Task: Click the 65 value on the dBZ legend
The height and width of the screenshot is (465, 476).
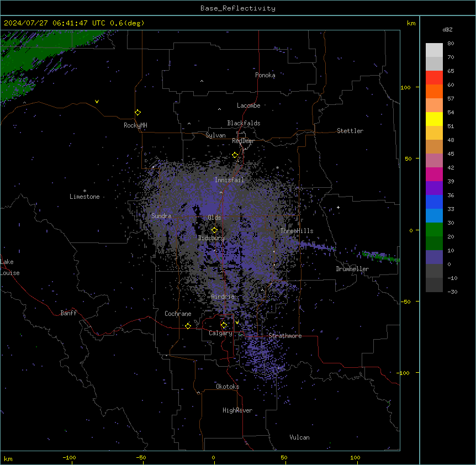Action: (x=451, y=71)
